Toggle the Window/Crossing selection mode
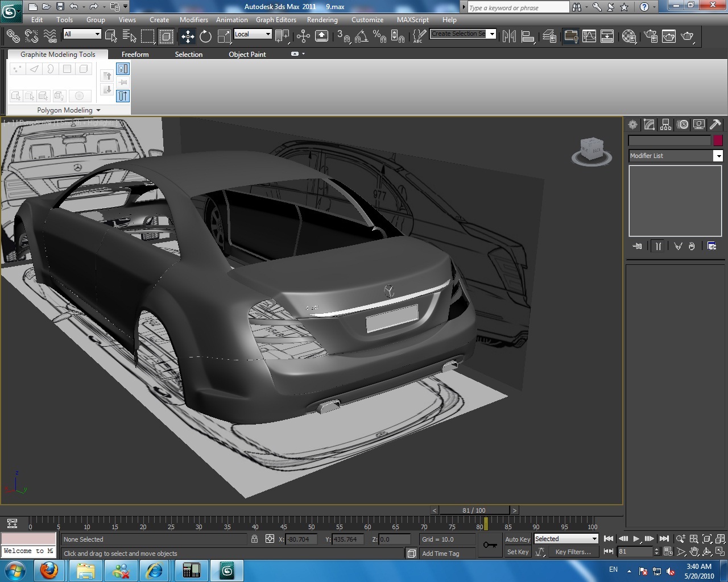728x582 pixels. point(166,36)
